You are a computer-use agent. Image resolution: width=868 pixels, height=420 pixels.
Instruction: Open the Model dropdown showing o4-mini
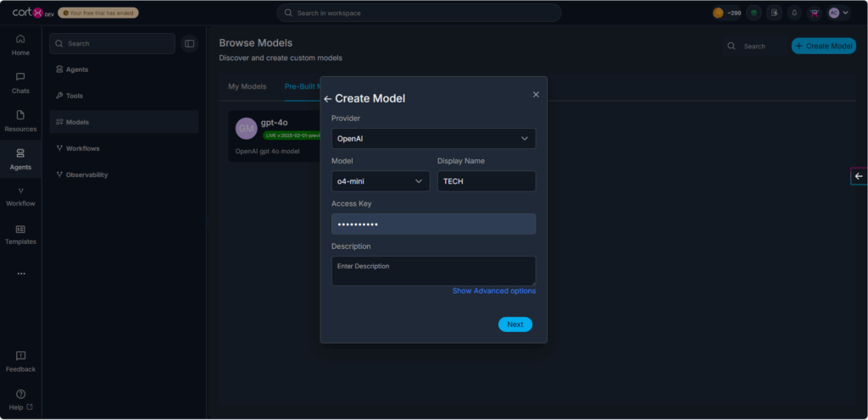click(x=381, y=181)
